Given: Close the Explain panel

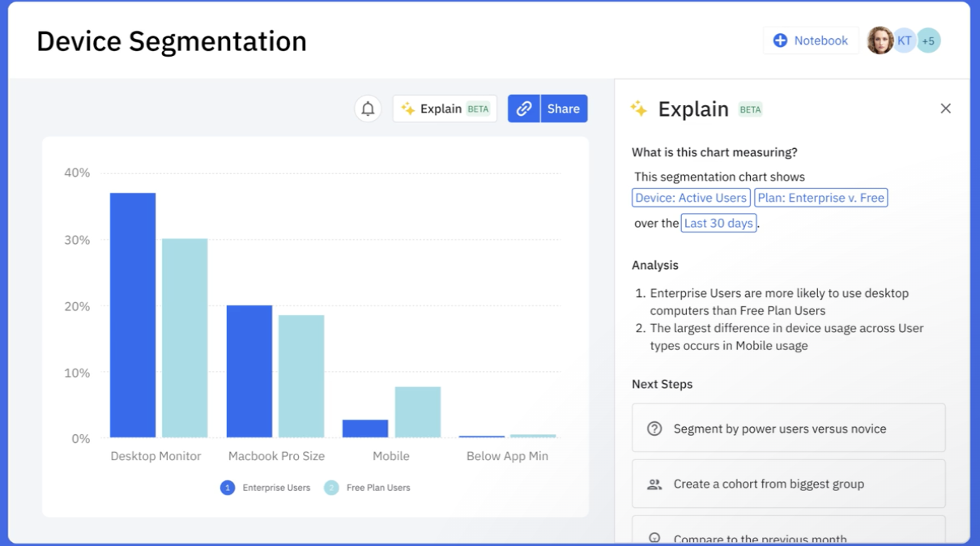Looking at the screenshot, I should pyautogui.click(x=945, y=108).
